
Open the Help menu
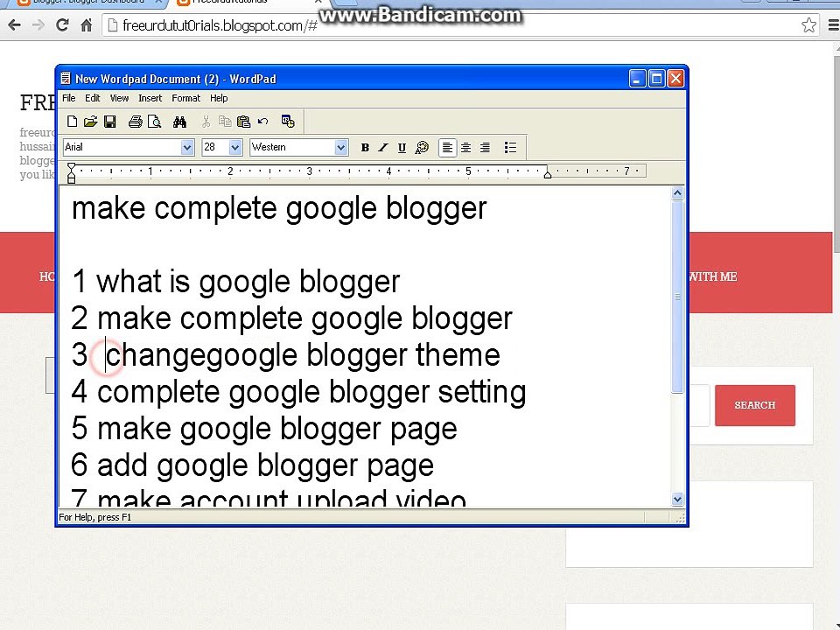coord(219,98)
